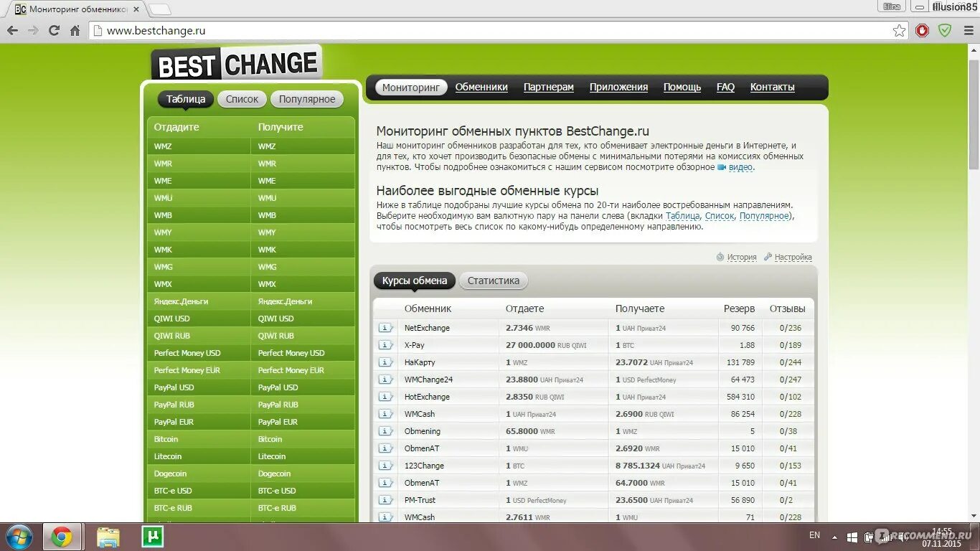980x551 pixels.
Task: Open info icon for WMChange24 row
Action: pos(386,380)
